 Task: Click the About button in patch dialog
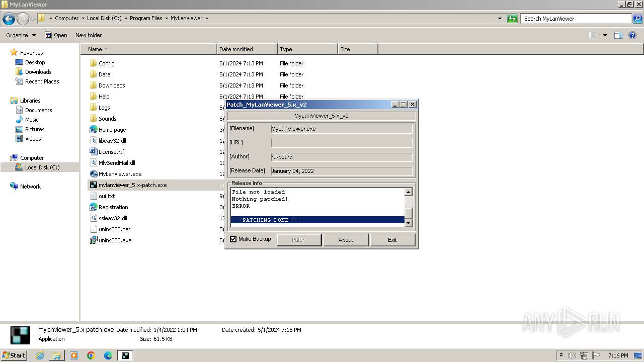pos(346,240)
